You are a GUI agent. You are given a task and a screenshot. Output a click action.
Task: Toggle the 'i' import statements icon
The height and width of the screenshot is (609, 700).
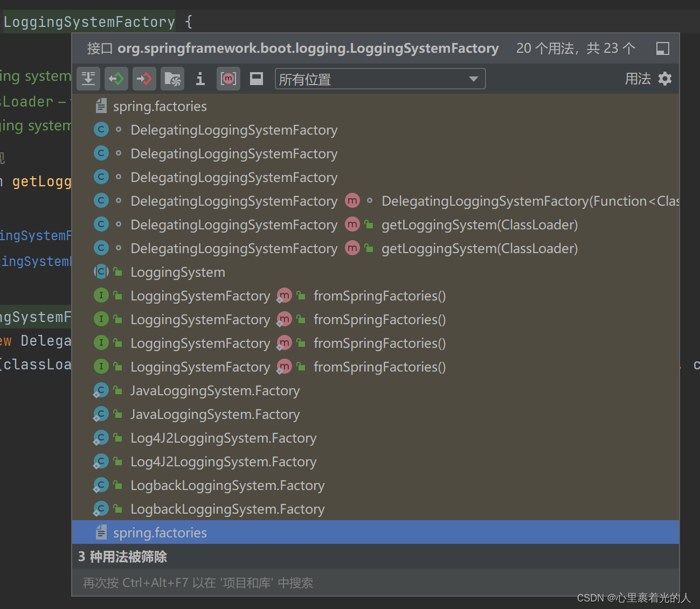tap(200, 79)
